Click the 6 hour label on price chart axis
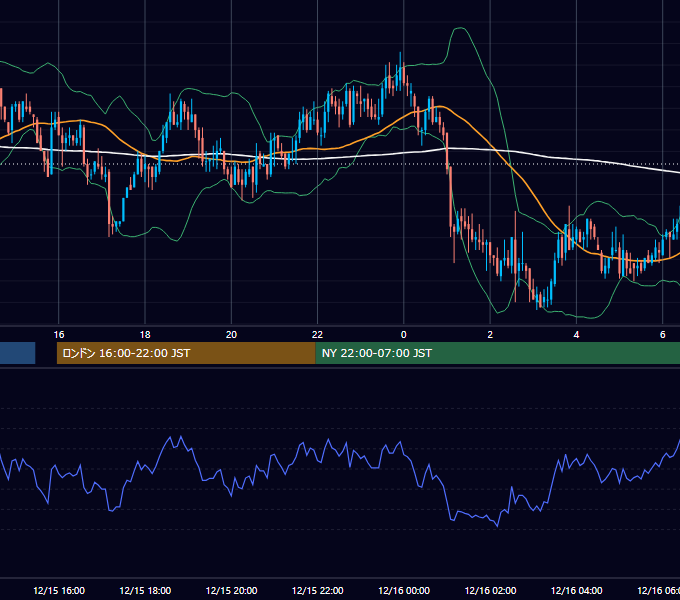The width and height of the screenshot is (680, 600). coord(663,335)
